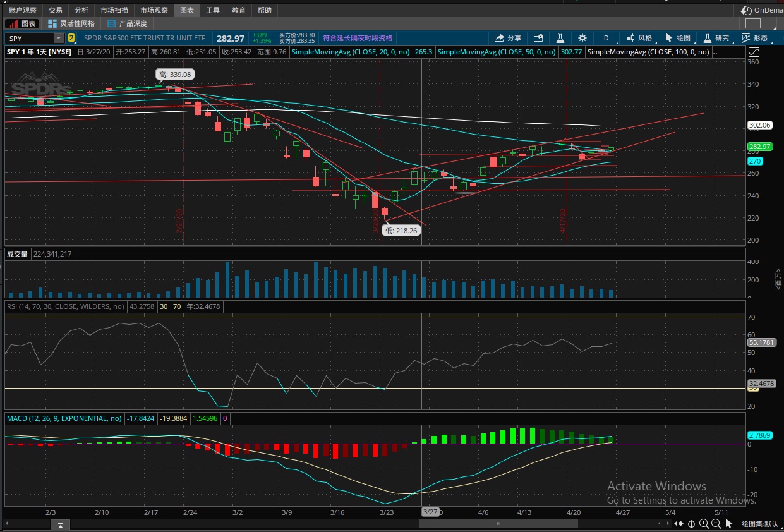Click the bottom horizontal chart scrollbar thumb
The image size is (784, 532).
coord(499,523)
